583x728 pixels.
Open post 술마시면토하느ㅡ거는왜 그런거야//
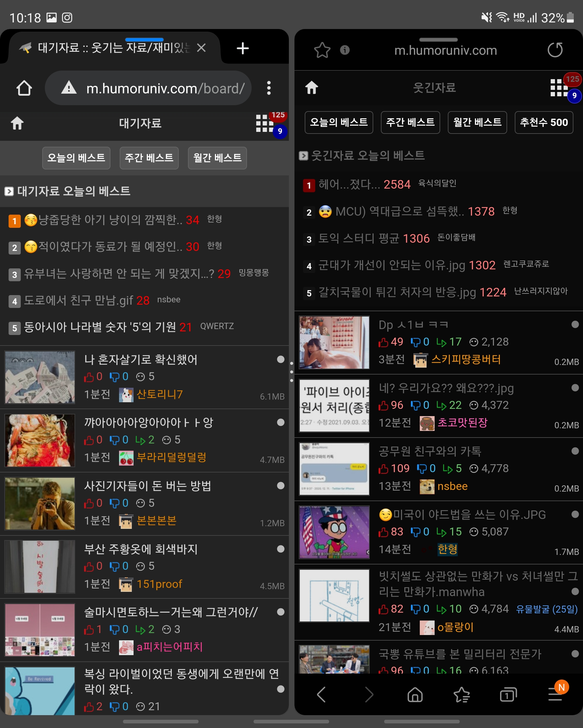[x=171, y=612]
